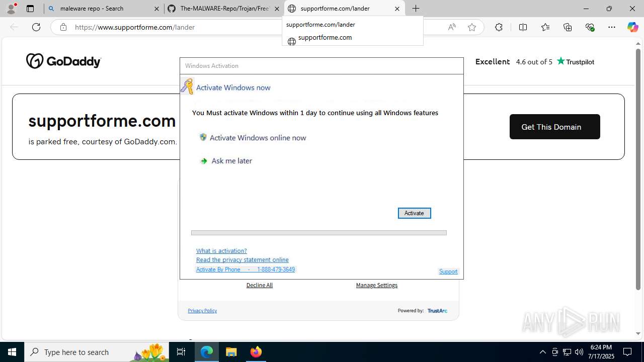Refresh the current page
The width and height of the screenshot is (644, 362).
click(36, 27)
